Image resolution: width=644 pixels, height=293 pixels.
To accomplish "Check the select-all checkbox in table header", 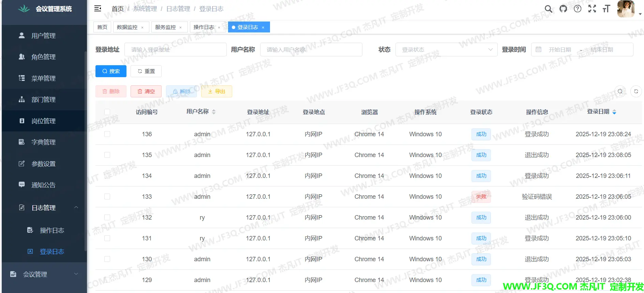I will (x=107, y=112).
